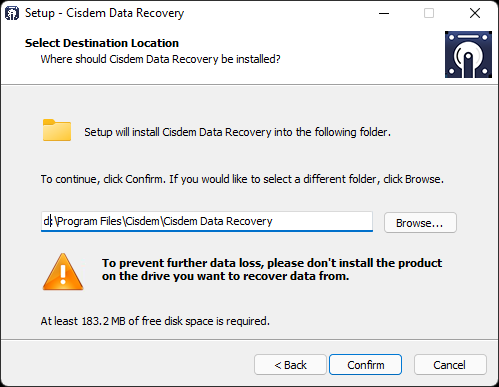Click empty space after Recovery in path field

coord(322,221)
